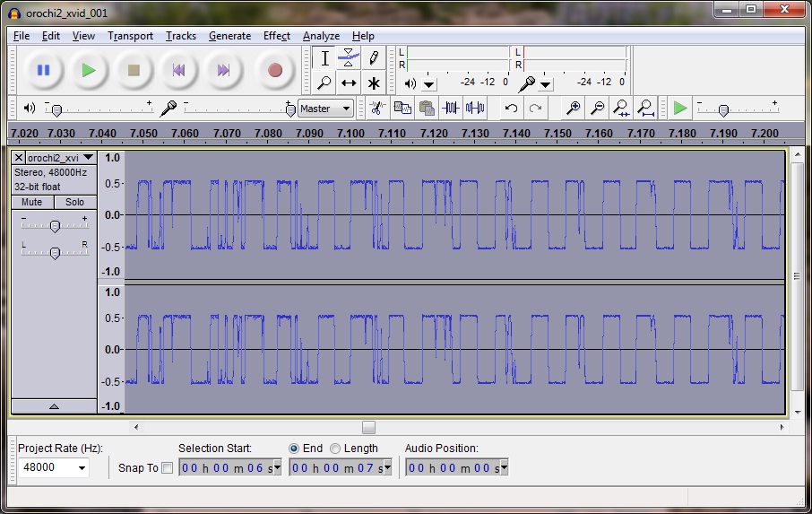Screen dimensions: 812x514
Task: Open the Analyze menu
Action: click(x=321, y=36)
